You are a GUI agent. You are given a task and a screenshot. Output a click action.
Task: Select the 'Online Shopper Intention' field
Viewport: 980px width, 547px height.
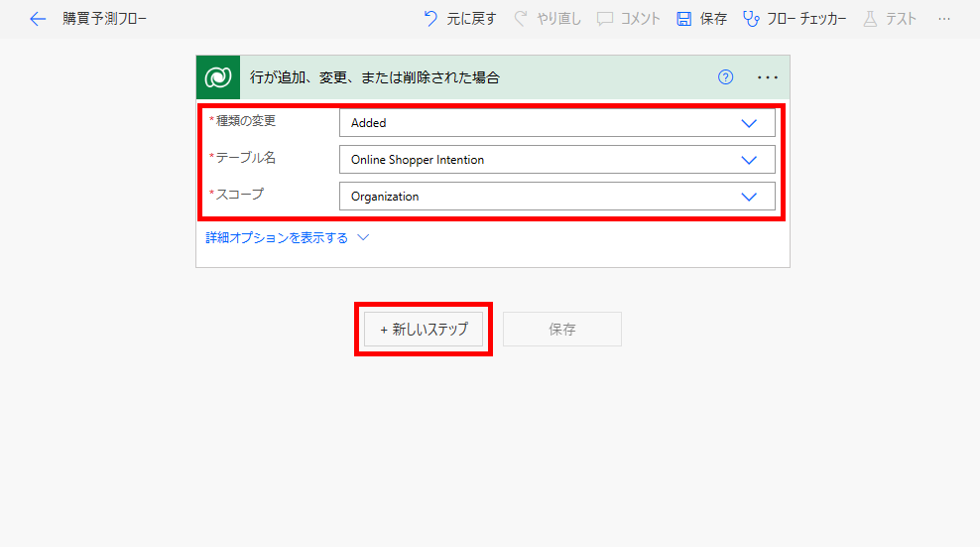coord(556,160)
